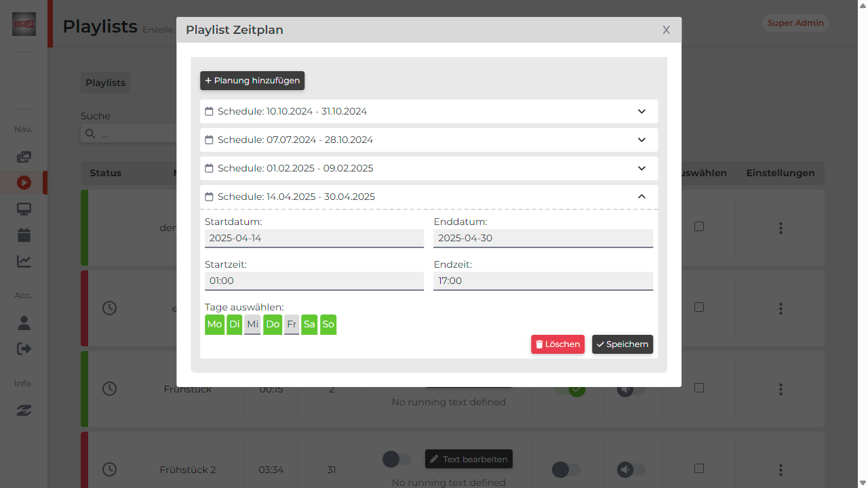Image resolution: width=868 pixels, height=488 pixels.
Task: Click the handshake info icon in sidebar
Action: click(24, 411)
